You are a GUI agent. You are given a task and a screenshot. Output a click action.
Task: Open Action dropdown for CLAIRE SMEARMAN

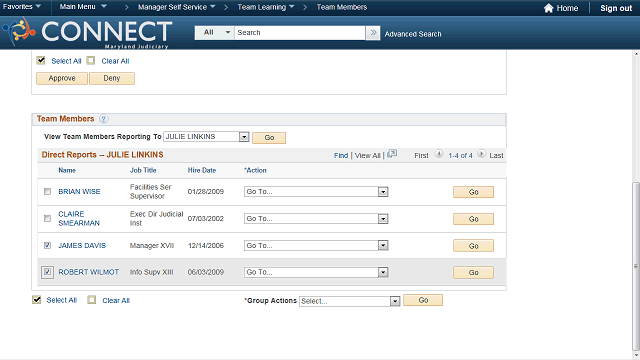(316, 219)
